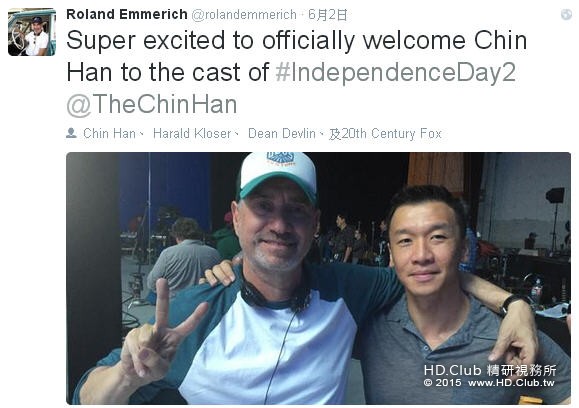Click the tagged-people person icon
Viewport: 579px width, 408px height.
coord(71,133)
